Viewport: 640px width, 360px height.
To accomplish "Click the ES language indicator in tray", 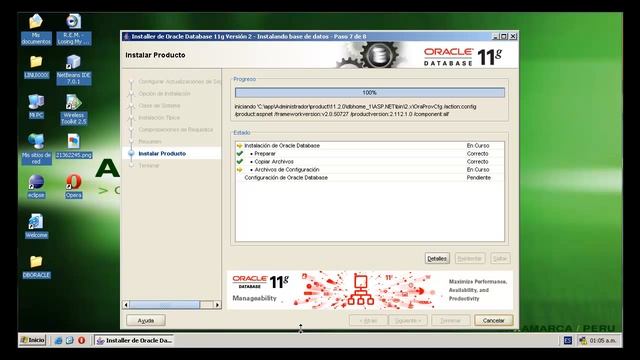I will 568,340.
